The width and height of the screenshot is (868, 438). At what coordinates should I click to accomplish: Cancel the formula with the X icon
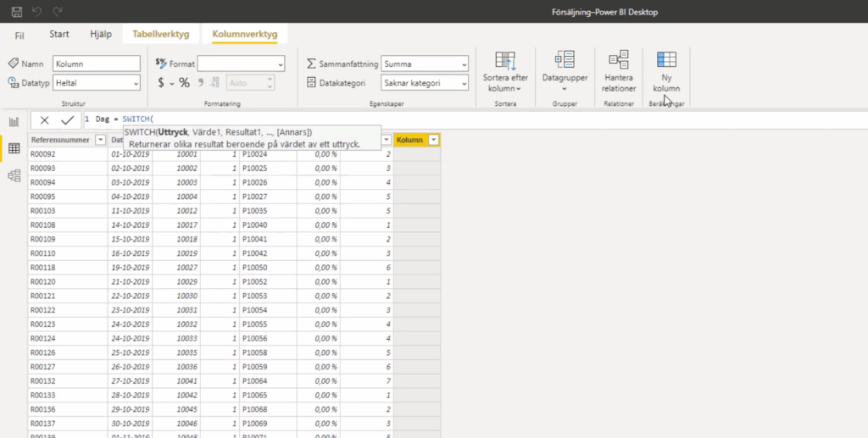(45, 120)
